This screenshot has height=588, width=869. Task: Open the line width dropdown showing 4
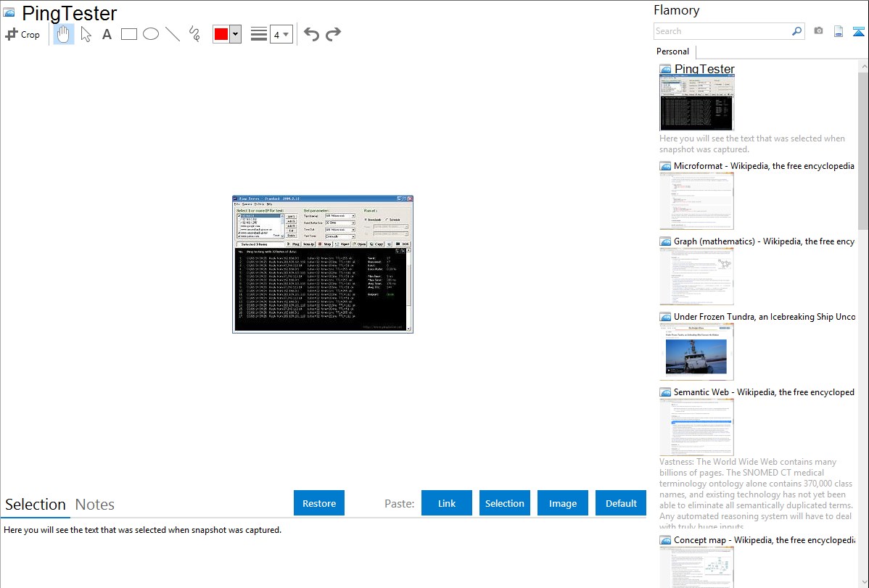pos(281,34)
